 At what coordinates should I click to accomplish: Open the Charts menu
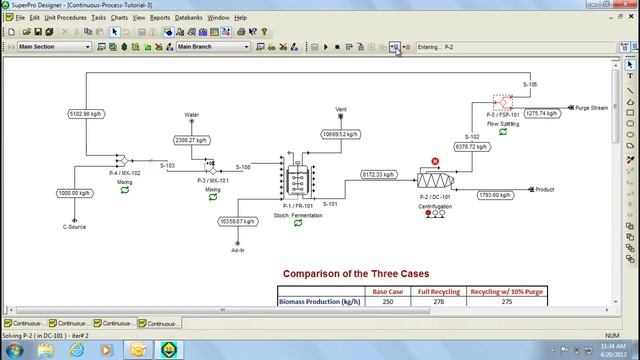coord(119,18)
